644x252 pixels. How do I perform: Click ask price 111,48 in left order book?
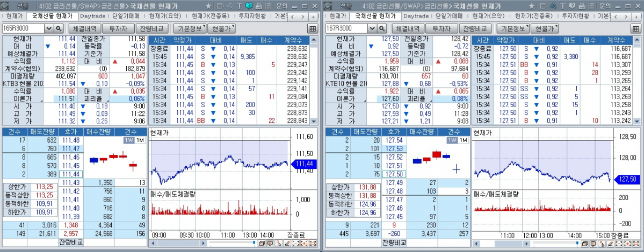[71, 140]
